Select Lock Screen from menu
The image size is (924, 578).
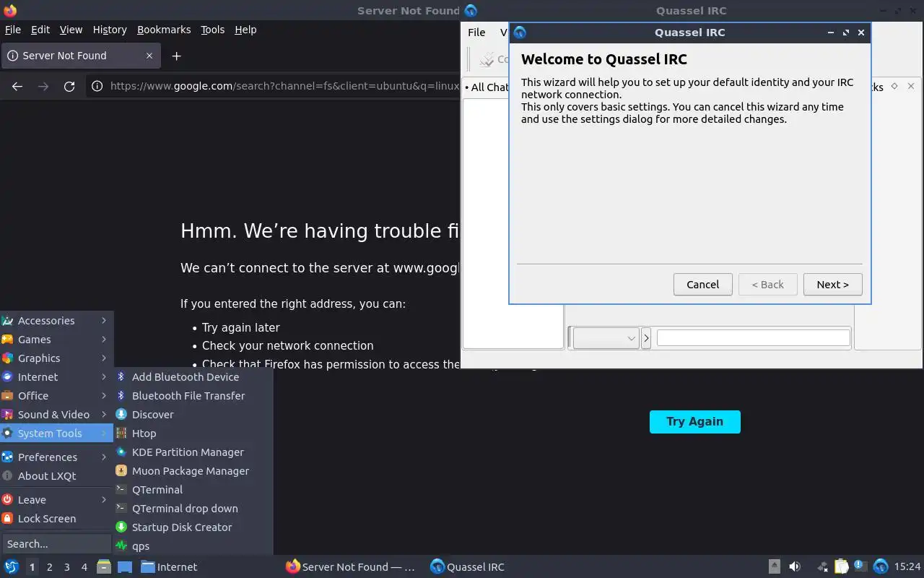[x=56, y=519]
